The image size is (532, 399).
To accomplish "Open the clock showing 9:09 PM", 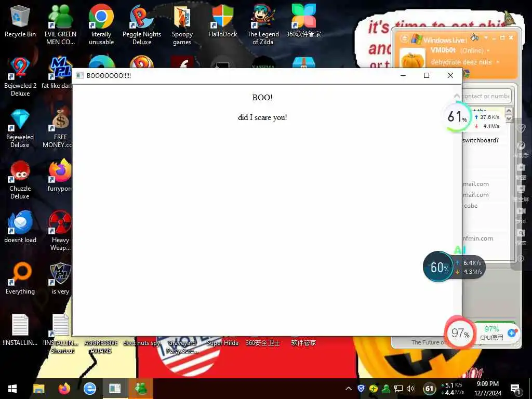I will pyautogui.click(x=487, y=389).
